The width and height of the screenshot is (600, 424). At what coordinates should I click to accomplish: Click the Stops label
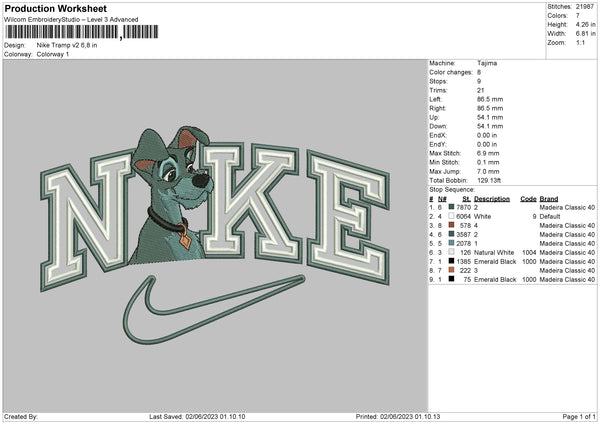[x=438, y=81]
